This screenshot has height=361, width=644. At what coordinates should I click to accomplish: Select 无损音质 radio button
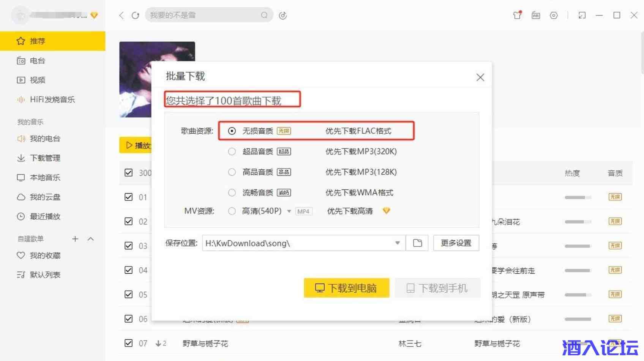click(x=232, y=131)
